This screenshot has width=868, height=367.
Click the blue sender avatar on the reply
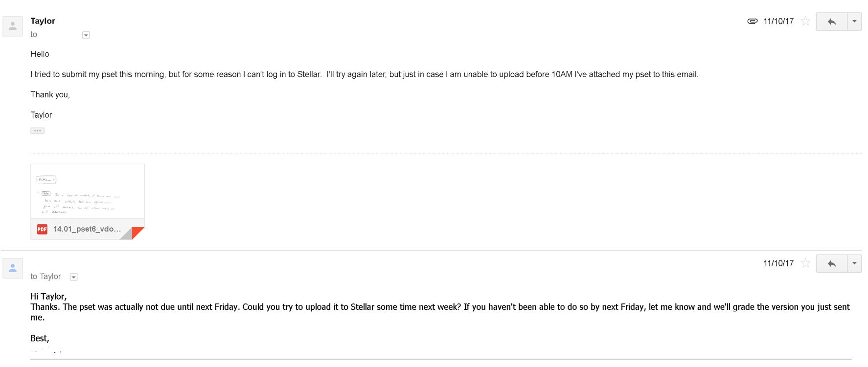tap(13, 268)
